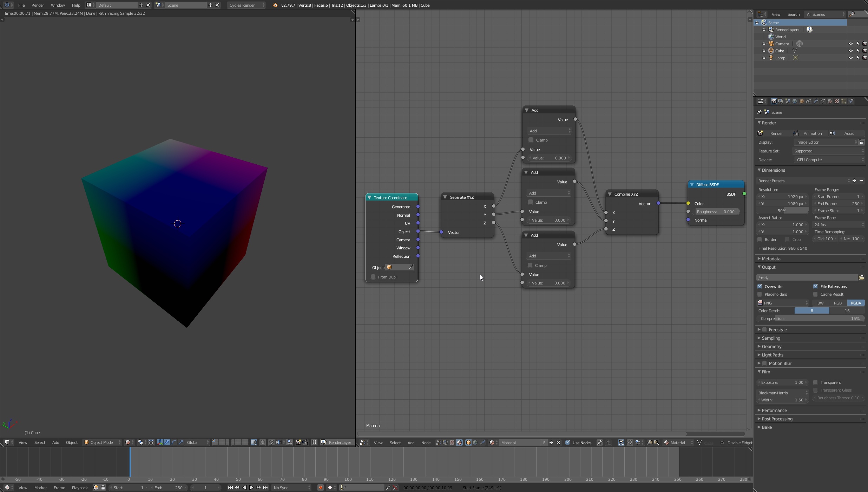Enable the Transparent film checkbox
Screen dimensions: 868x492
816,382
